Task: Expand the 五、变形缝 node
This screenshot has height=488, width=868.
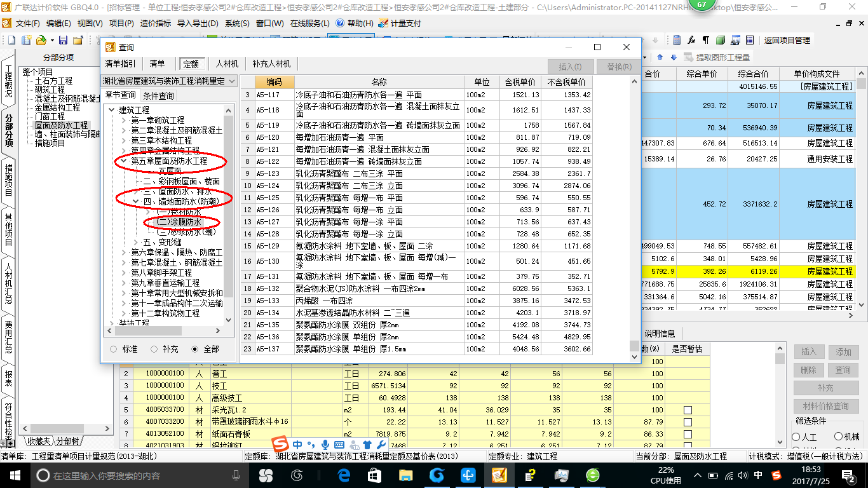Action: tap(135, 242)
